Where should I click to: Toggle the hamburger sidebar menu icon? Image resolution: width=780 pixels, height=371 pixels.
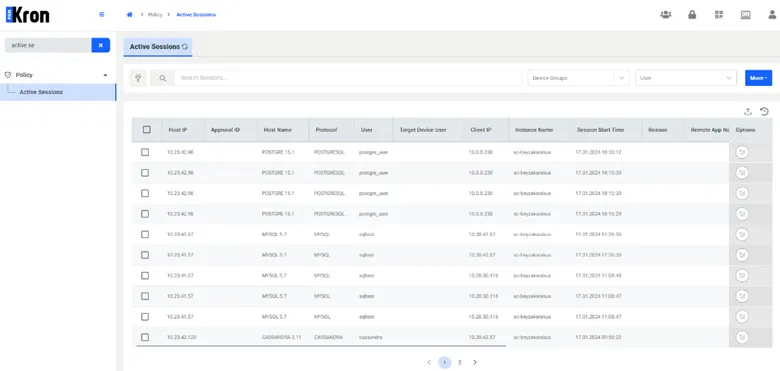(101, 14)
